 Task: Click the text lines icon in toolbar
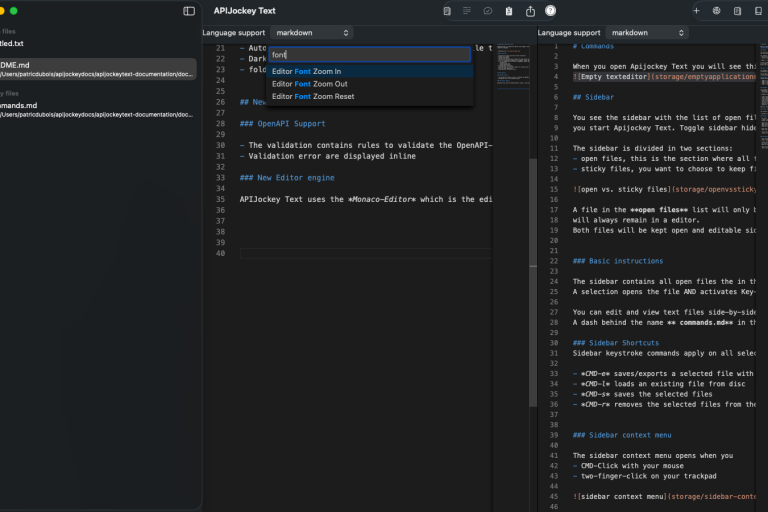(467, 11)
